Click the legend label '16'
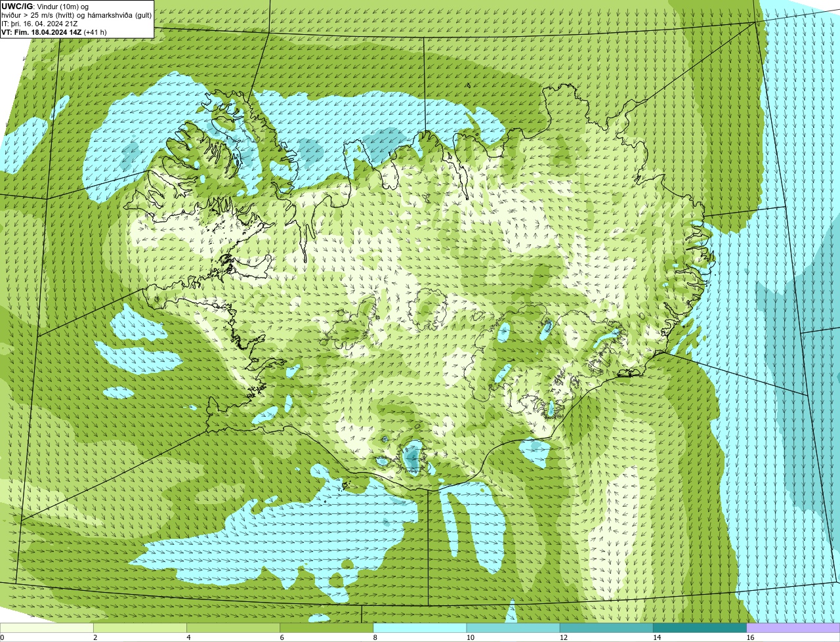The height and width of the screenshot is (642, 840). click(x=750, y=637)
